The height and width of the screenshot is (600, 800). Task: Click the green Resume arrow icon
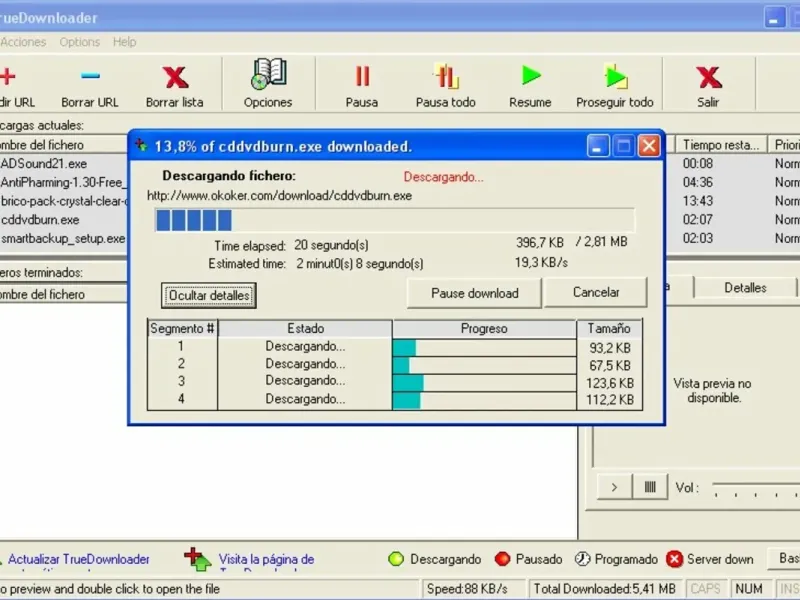pos(531,76)
